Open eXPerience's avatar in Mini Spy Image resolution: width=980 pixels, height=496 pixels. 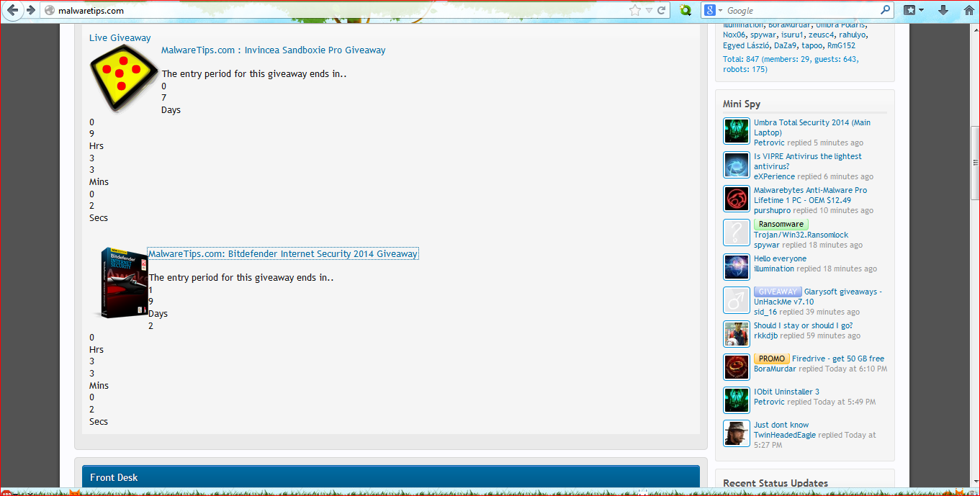[x=737, y=166]
